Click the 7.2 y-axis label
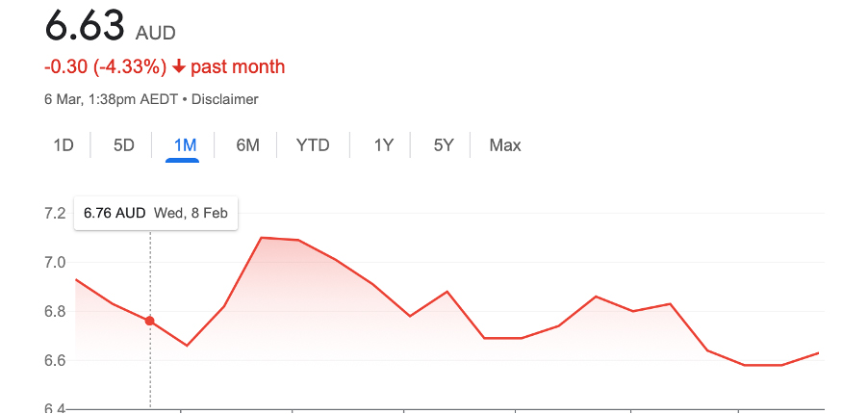 tap(55, 213)
